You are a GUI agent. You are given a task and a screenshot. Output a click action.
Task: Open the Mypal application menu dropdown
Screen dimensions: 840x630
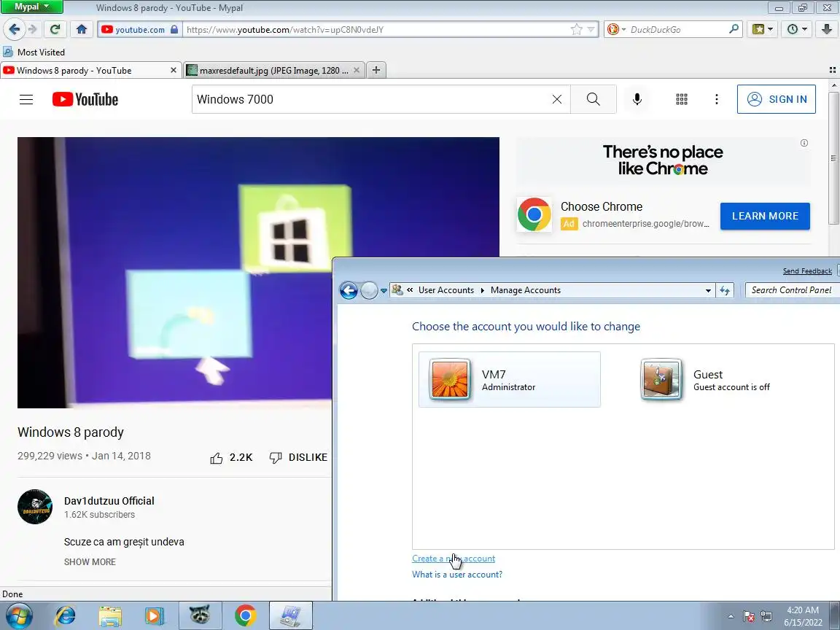[31, 7]
